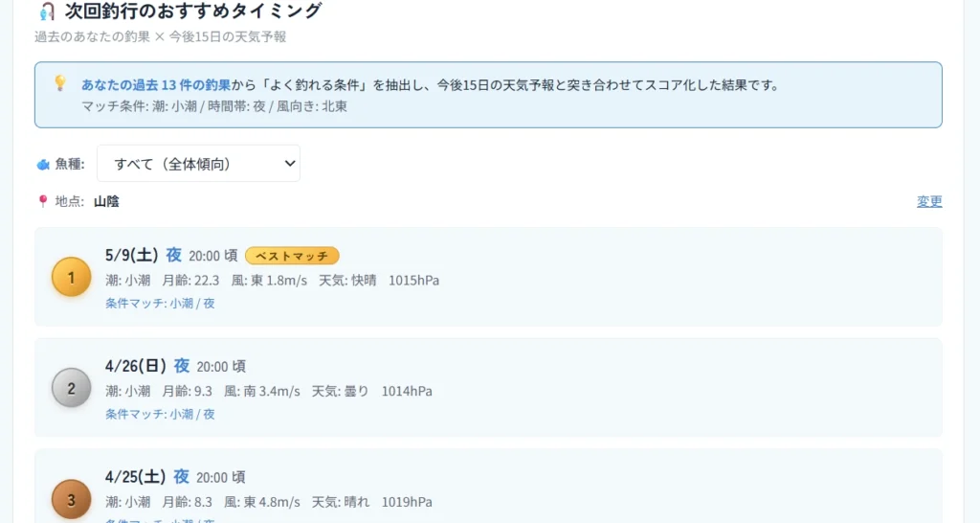Click the 変更 link to change location
980x523 pixels.
(x=929, y=201)
